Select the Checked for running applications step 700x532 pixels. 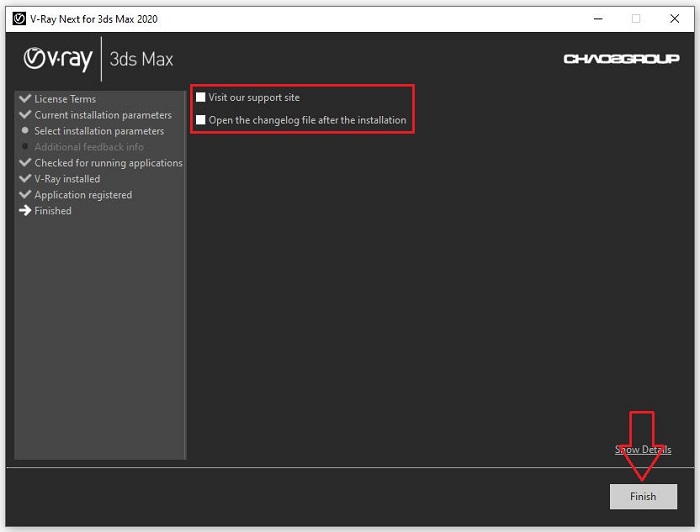pos(108,163)
